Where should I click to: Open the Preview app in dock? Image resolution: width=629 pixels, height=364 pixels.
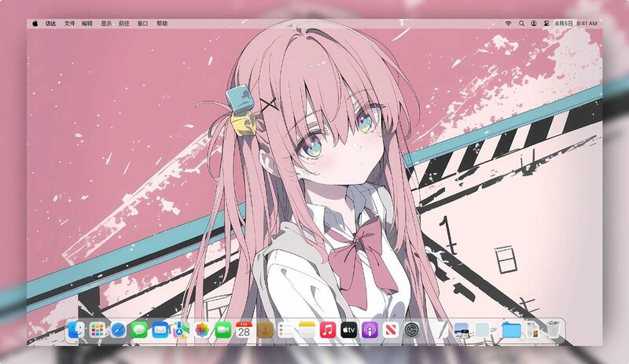(x=462, y=330)
